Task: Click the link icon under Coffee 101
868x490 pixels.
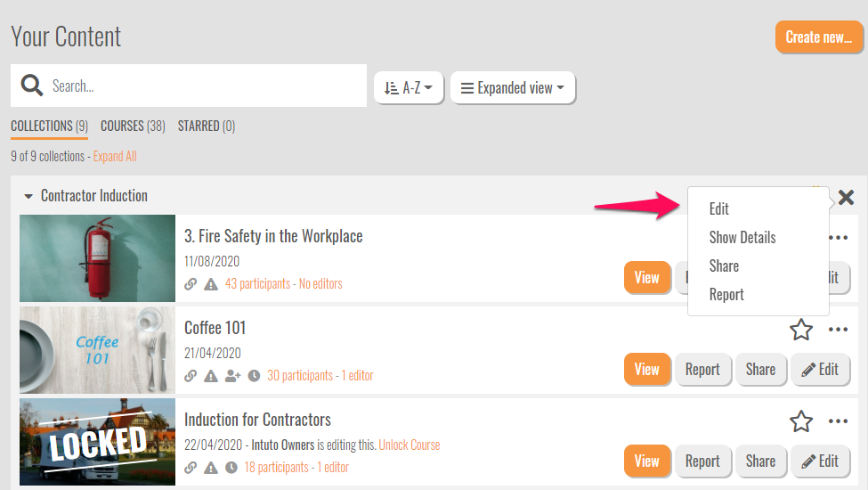Action: (x=191, y=376)
